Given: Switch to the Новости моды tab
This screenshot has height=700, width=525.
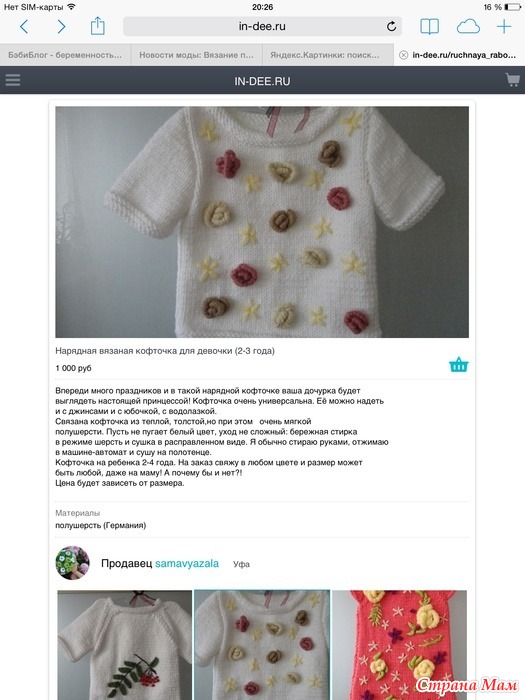Looking at the screenshot, I should coord(196,55).
